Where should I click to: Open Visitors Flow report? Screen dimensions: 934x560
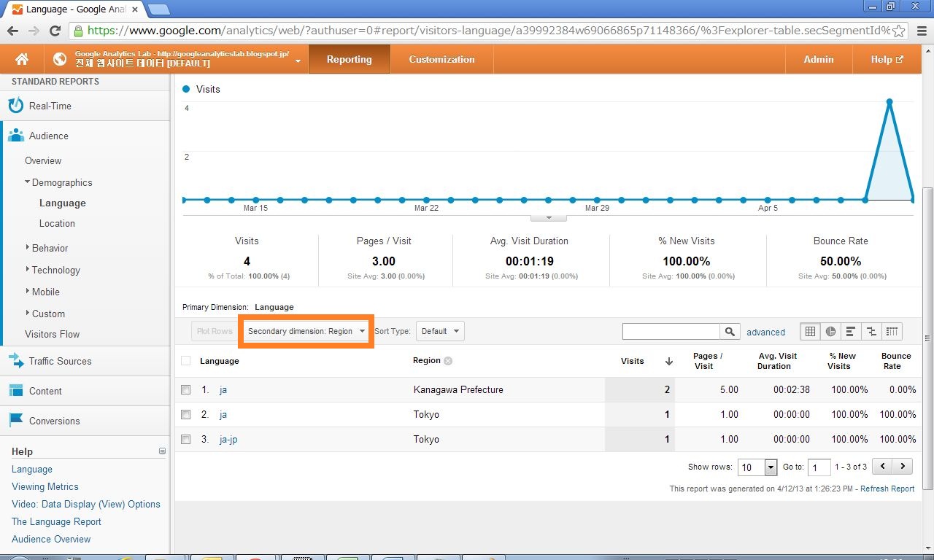pos(53,334)
